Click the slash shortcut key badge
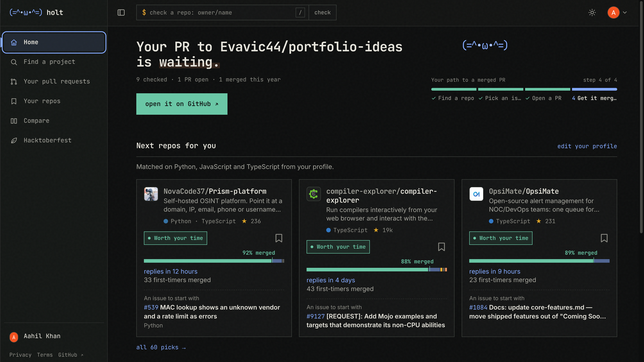Image resolution: width=644 pixels, height=362 pixels. click(x=300, y=12)
